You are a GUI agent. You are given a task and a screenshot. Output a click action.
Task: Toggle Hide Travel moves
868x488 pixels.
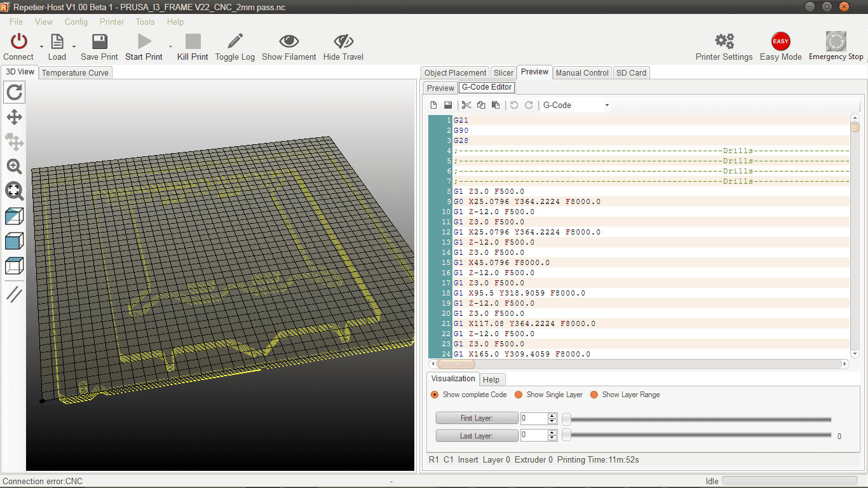click(x=343, y=46)
